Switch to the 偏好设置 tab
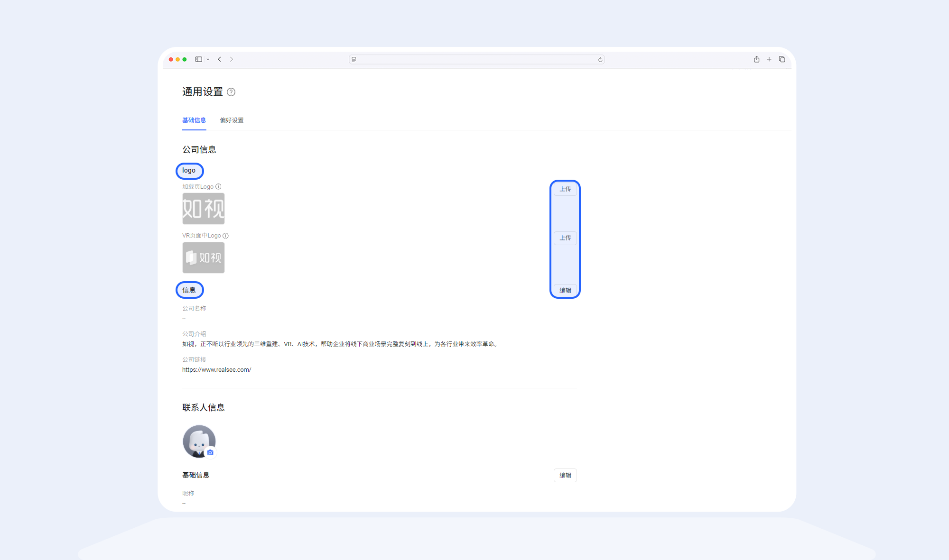This screenshot has width=949, height=560. pos(232,120)
